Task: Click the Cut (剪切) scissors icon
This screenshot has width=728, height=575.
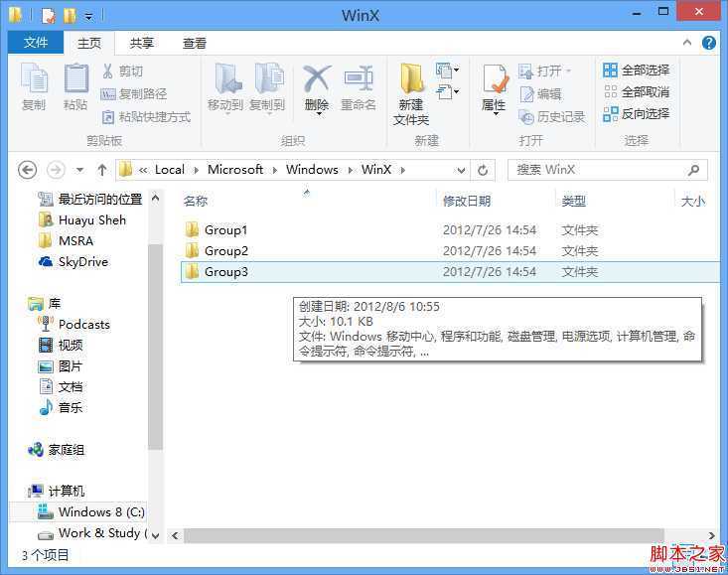Action: coord(107,71)
